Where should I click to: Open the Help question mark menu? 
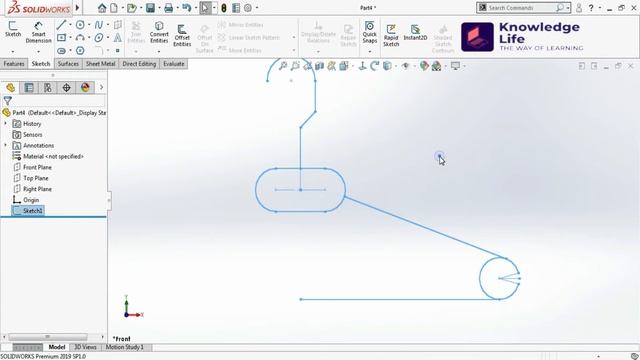tap(591, 8)
